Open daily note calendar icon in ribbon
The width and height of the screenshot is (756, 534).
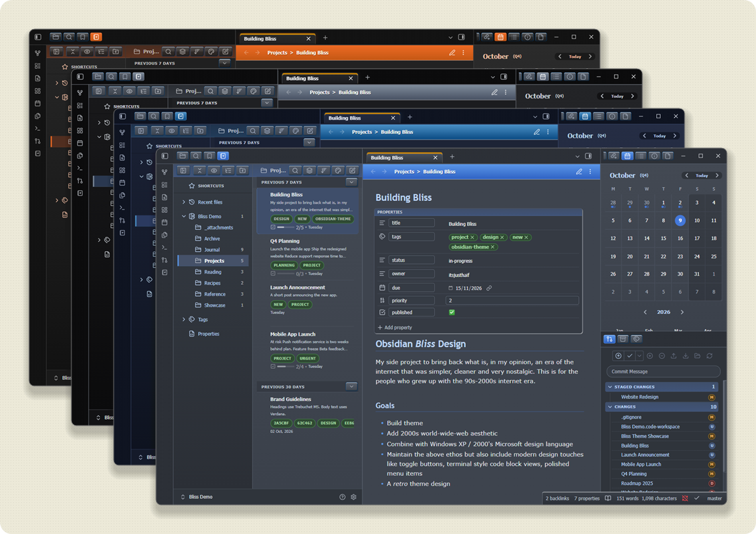click(x=165, y=222)
